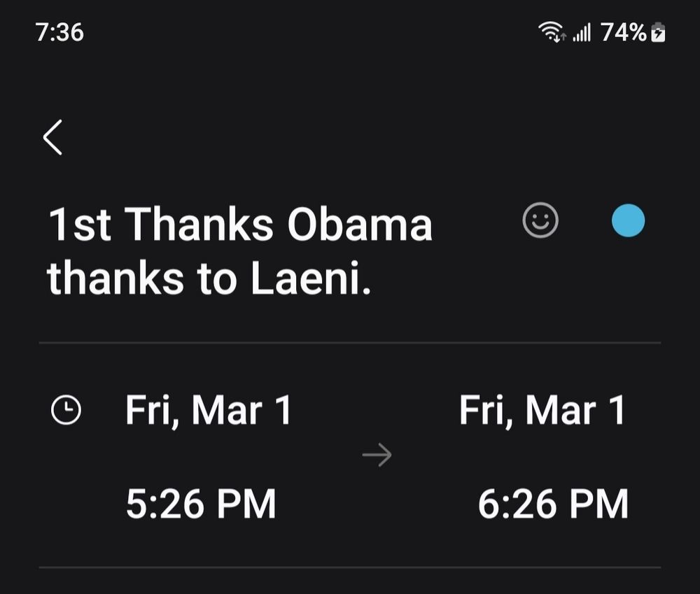Tap the cellular signal bars icon
This screenshot has height=594, width=700.
pos(582,32)
